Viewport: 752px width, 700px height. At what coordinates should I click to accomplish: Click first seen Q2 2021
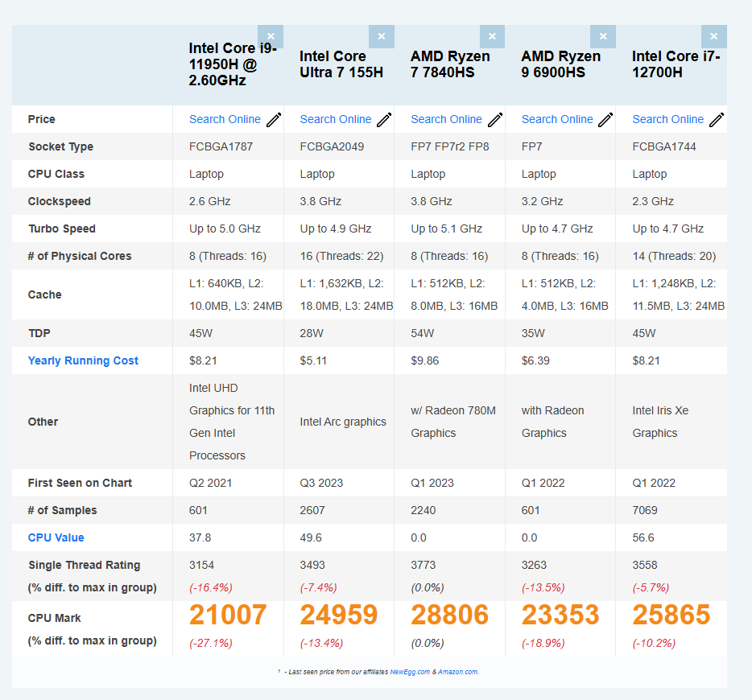tap(210, 483)
